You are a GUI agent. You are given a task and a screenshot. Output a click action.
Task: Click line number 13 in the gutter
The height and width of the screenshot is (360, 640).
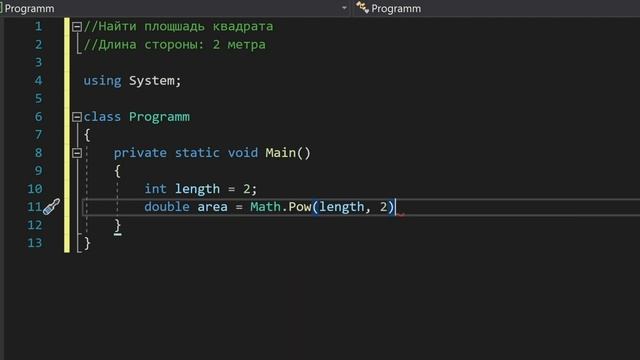pyautogui.click(x=35, y=243)
